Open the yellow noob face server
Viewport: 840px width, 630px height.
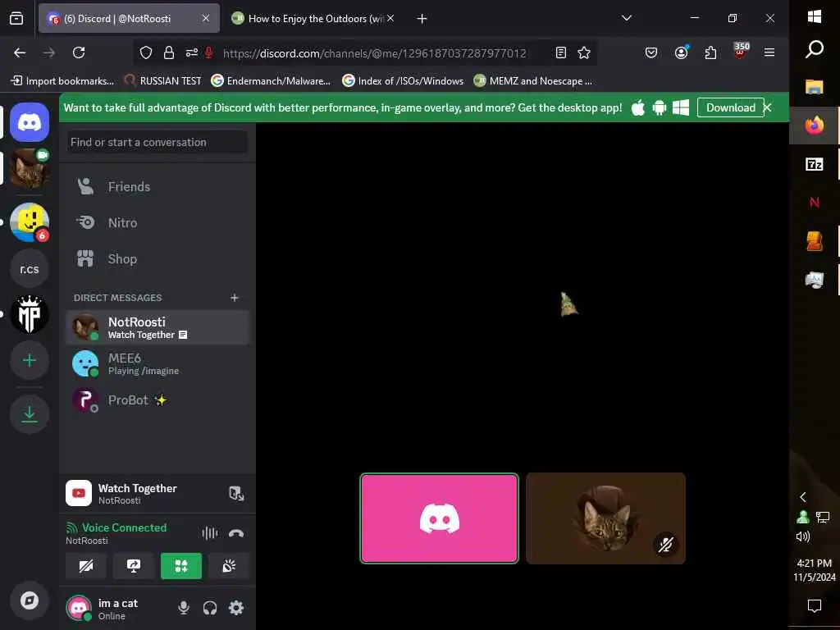(30, 221)
